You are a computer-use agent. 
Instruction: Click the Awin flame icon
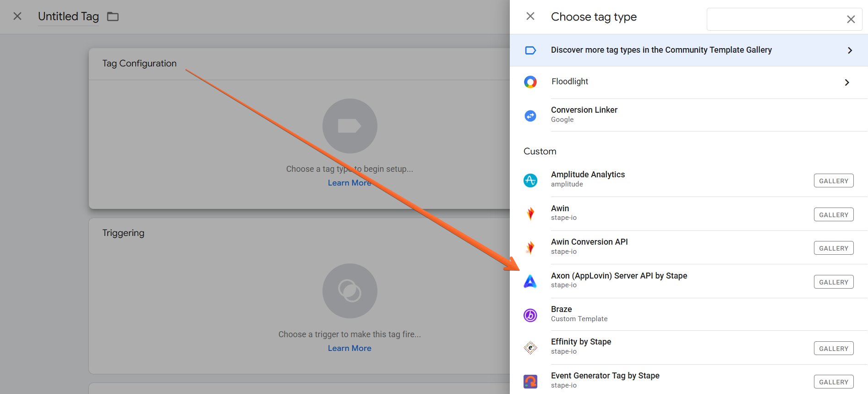530,214
